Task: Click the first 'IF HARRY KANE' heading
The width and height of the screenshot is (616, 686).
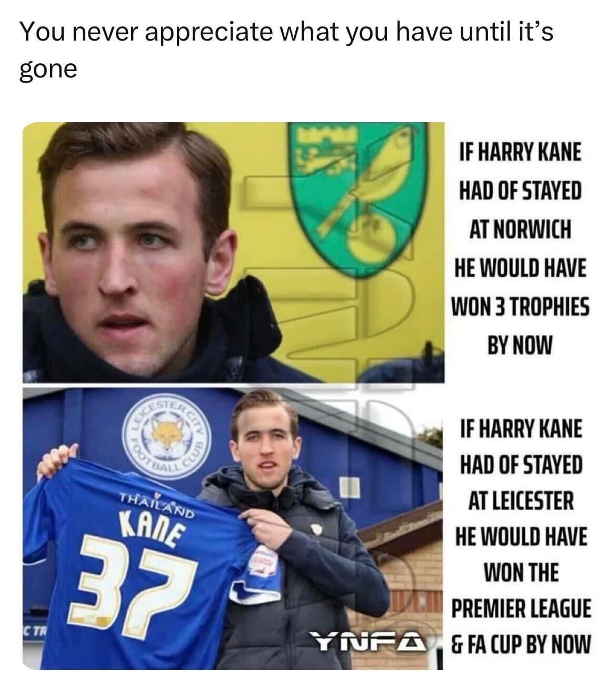Action: (x=520, y=153)
